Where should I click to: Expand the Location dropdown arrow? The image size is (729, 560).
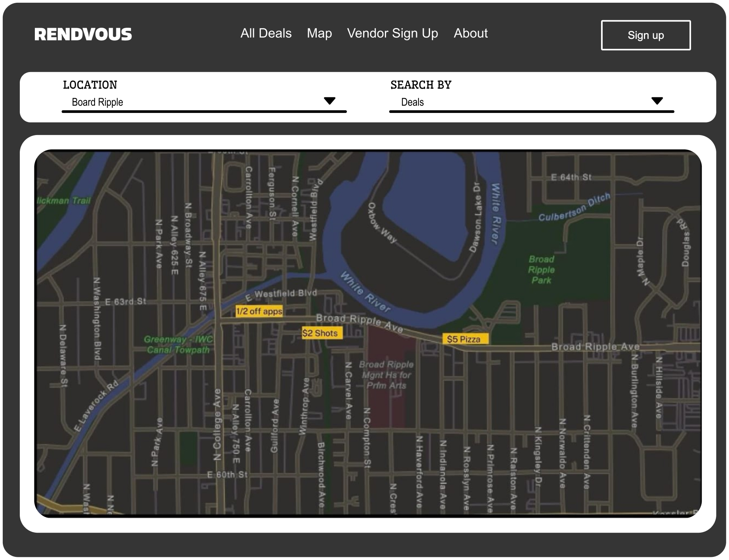click(x=329, y=101)
